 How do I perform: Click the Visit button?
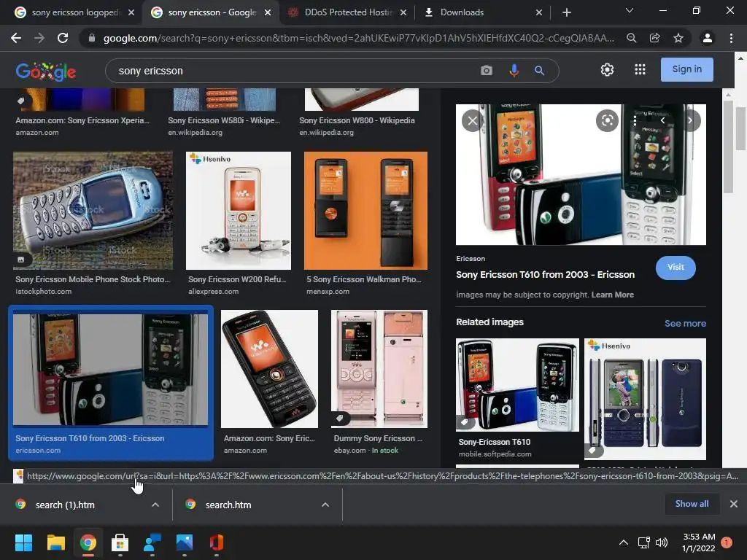(676, 267)
